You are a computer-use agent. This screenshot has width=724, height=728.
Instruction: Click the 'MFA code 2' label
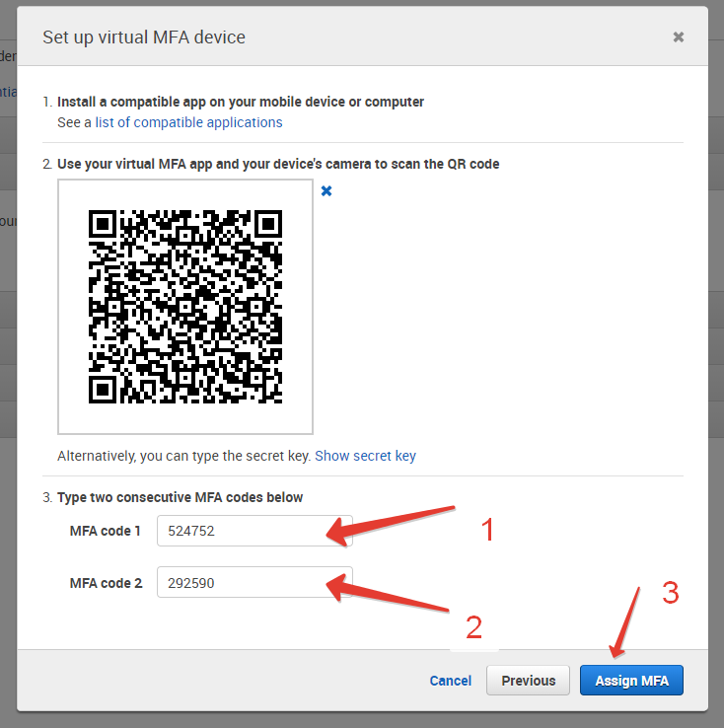pyautogui.click(x=106, y=583)
